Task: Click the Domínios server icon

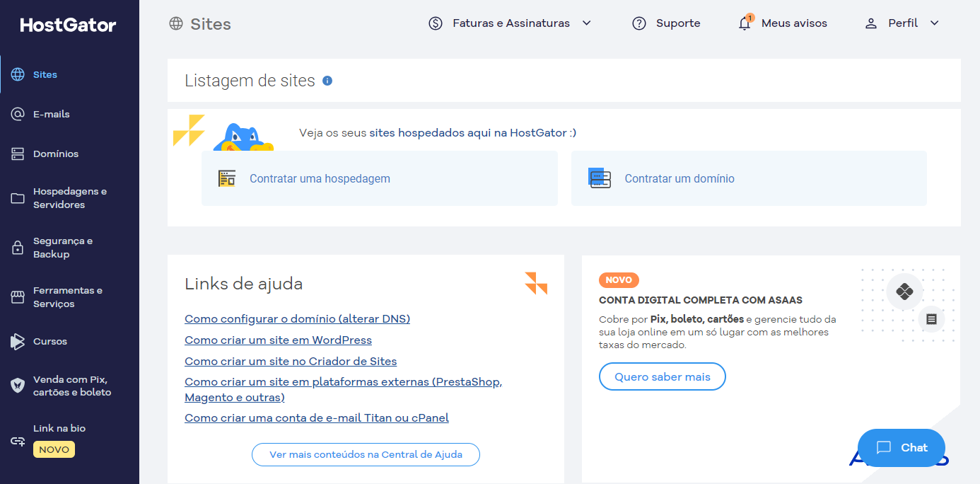Action: click(18, 154)
